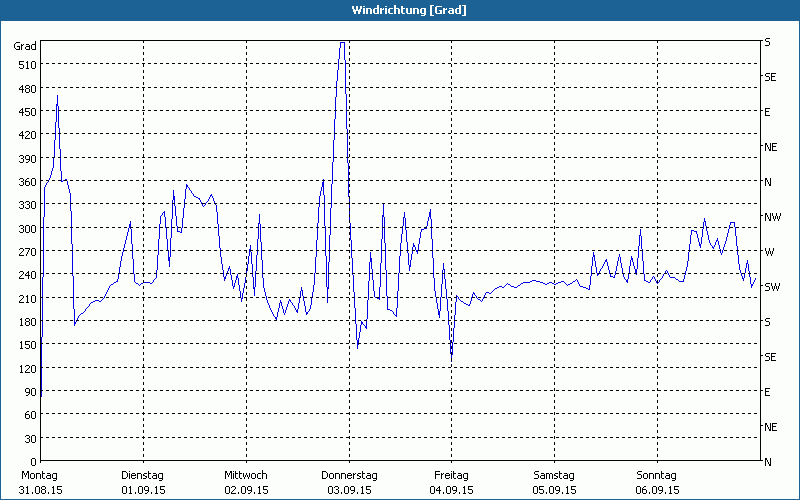Select the date 31.08.15
This screenshot has width=800, height=500.
tap(41, 490)
